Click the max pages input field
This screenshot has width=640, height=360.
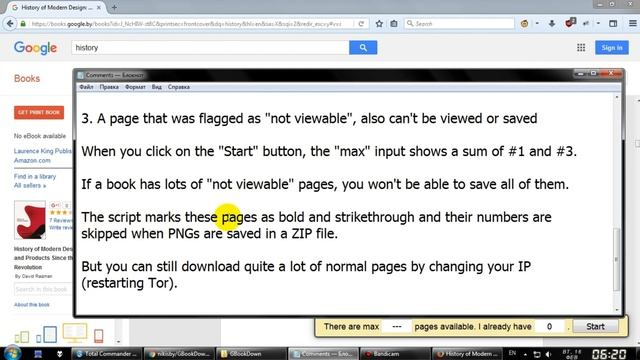point(397,327)
